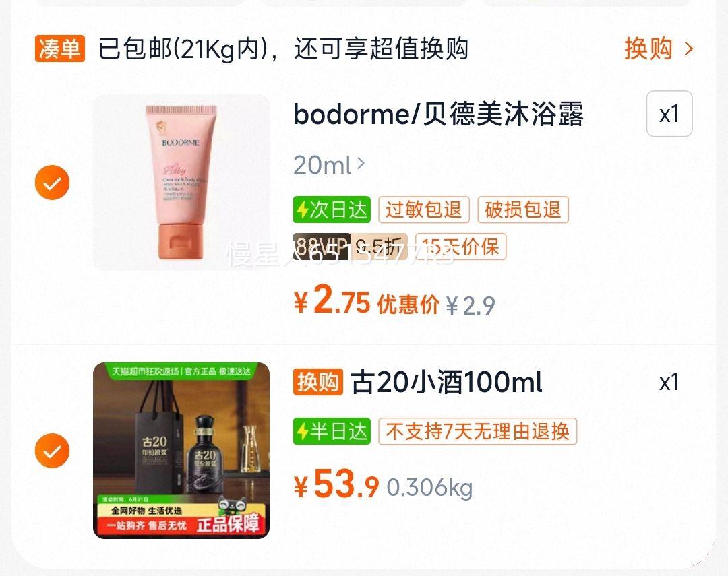
Task: View the ¥2.75 优惠价 price details
Action: 367,303
